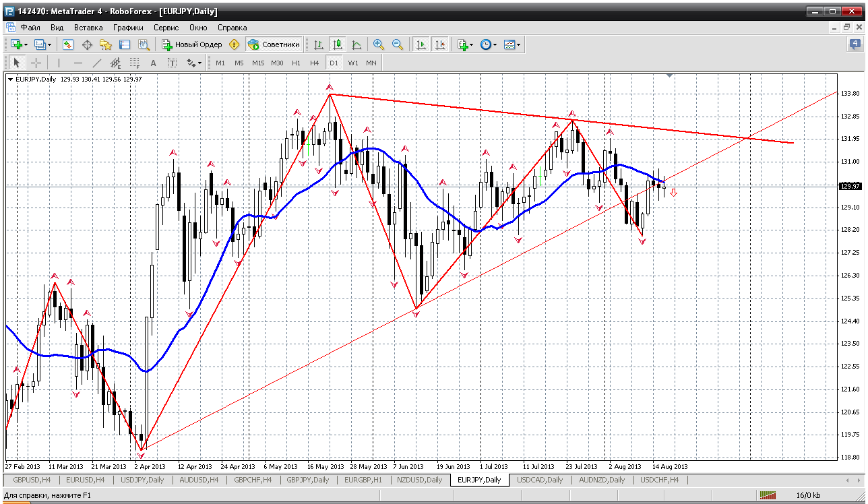The image size is (868, 504).
Task: Select the Text Label tool
Action: (173, 63)
